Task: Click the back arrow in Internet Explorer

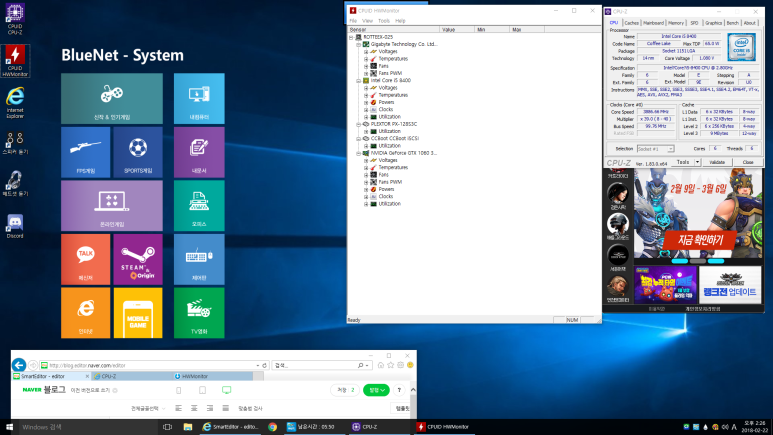Action: (19, 365)
